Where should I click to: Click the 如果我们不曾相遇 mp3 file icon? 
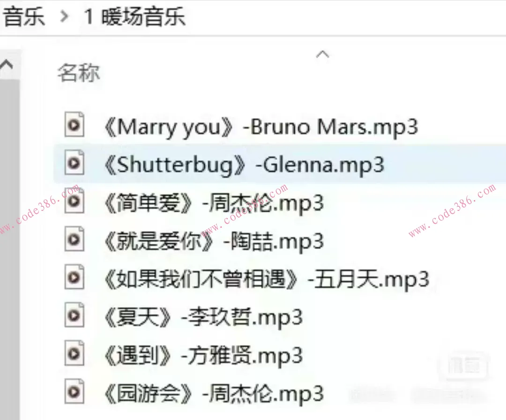point(74,277)
